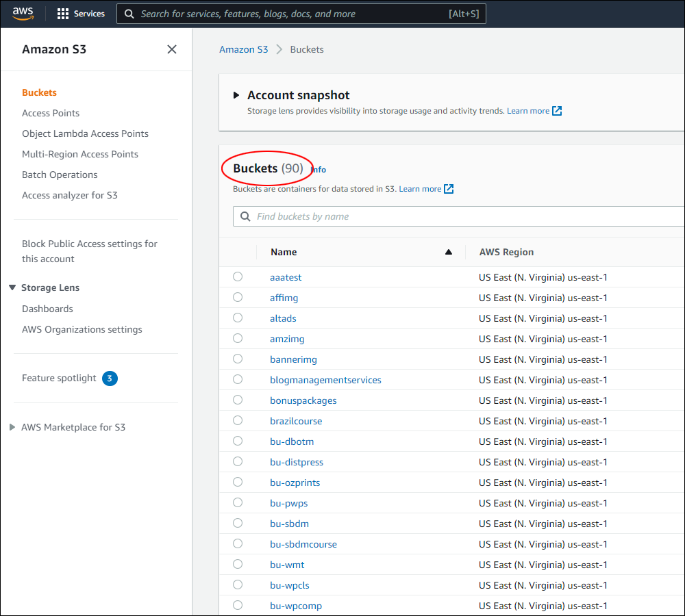Select the radio button for bu-dbotm bucket
This screenshot has width=685, height=616.
coord(238,441)
